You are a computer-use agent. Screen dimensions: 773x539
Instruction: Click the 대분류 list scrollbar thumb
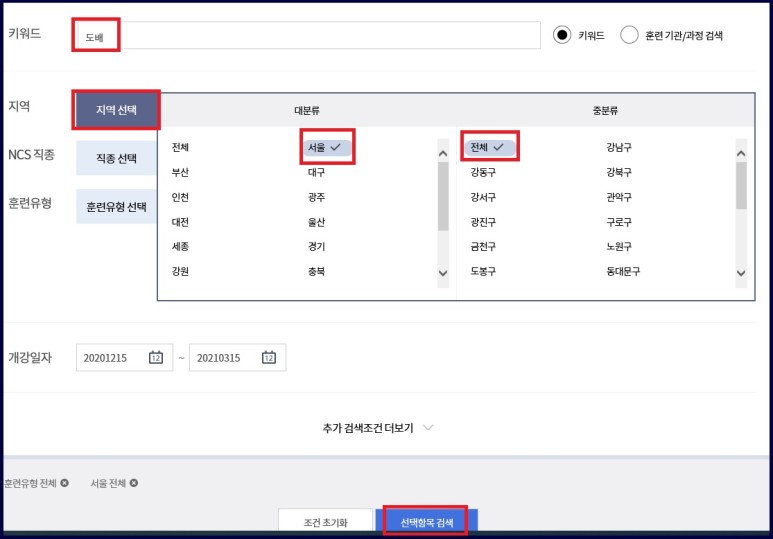point(443,196)
